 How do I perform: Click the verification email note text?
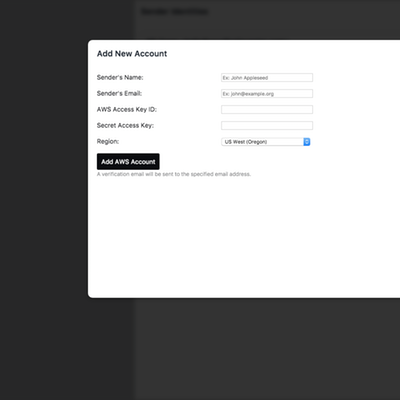(x=174, y=174)
